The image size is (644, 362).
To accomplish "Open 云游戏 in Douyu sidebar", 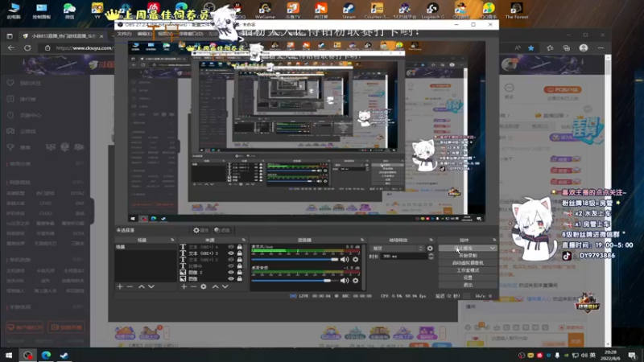I will pos(22,131).
